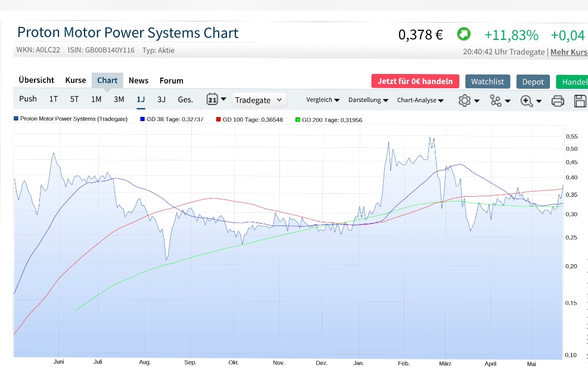Switch to the News tab
The width and height of the screenshot is (588, 387).
pos(138,81)
